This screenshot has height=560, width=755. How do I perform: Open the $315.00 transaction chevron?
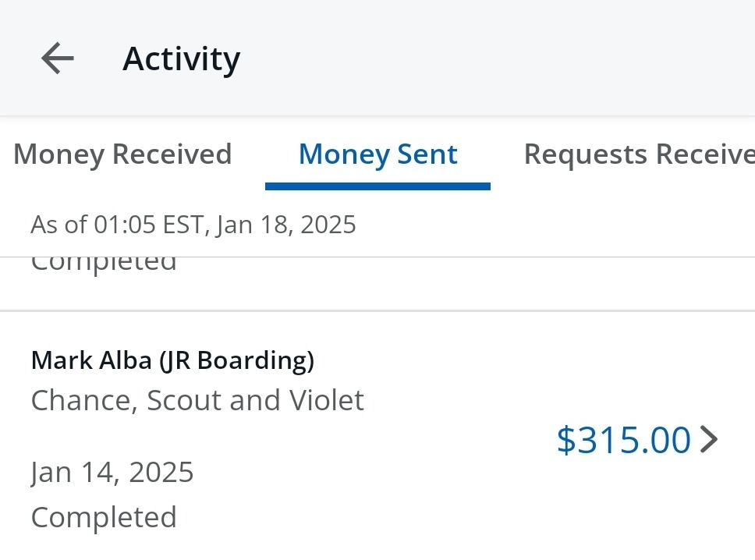[709, 440]
